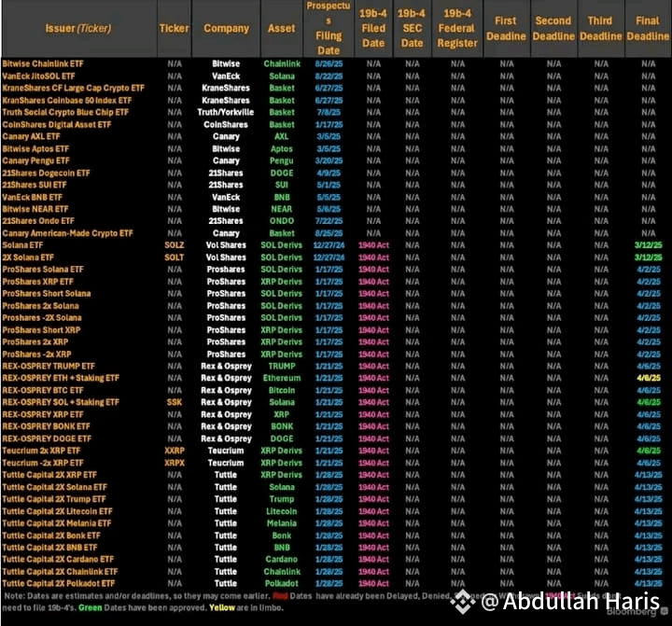
Task: Click the "4/9/25" prospectus filing date
Action: 329,174
